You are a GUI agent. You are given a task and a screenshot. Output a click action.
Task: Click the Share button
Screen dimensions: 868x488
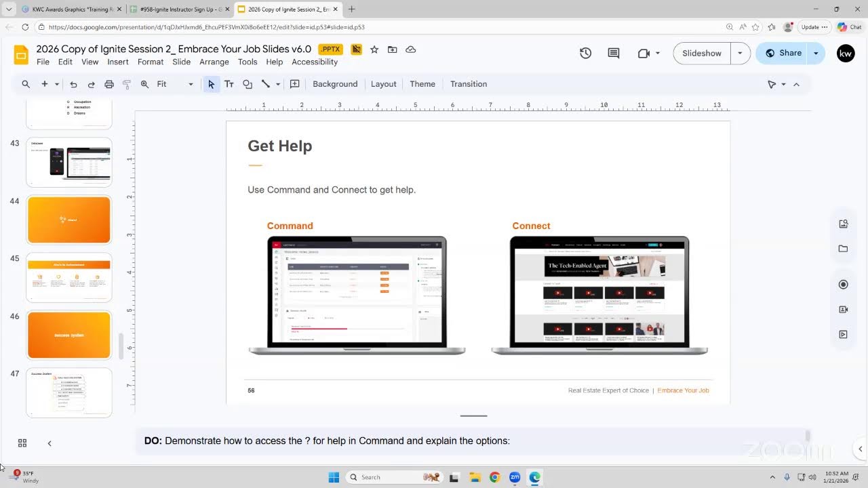pyautogui.click(x=783, y=54)
